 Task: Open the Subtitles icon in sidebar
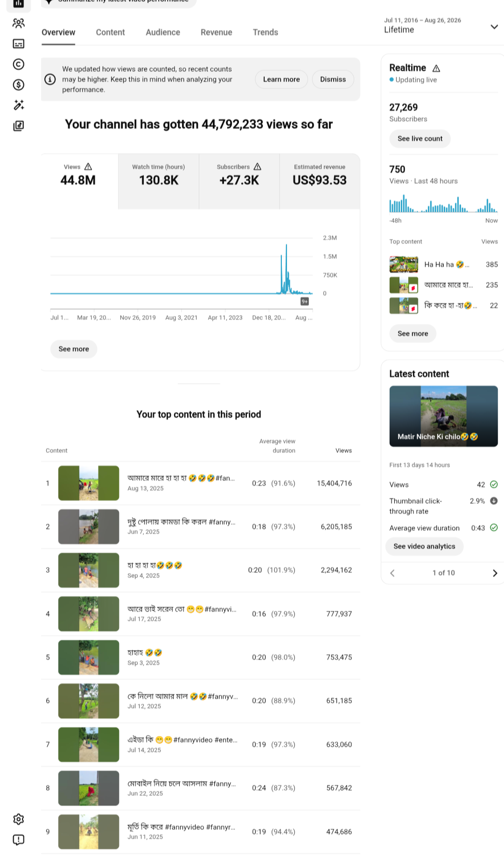tap(19, 43)
